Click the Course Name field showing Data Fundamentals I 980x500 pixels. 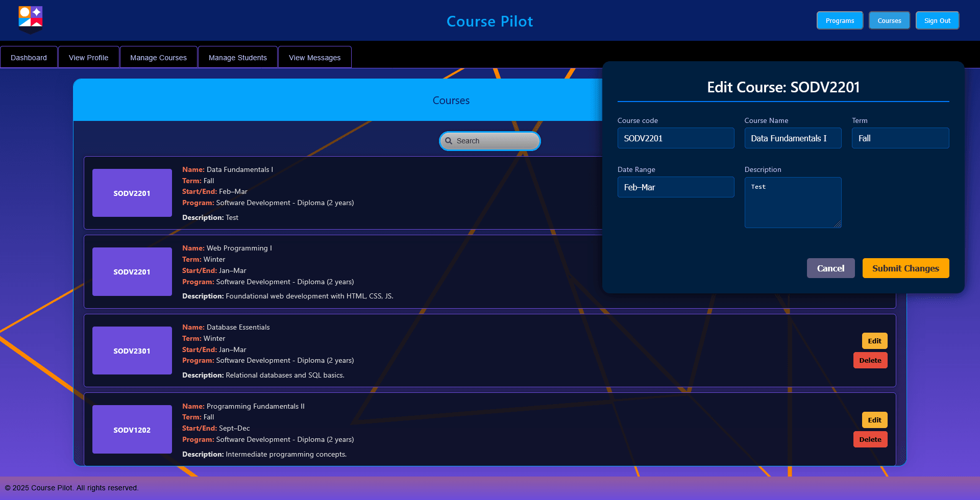coord(793,138)
